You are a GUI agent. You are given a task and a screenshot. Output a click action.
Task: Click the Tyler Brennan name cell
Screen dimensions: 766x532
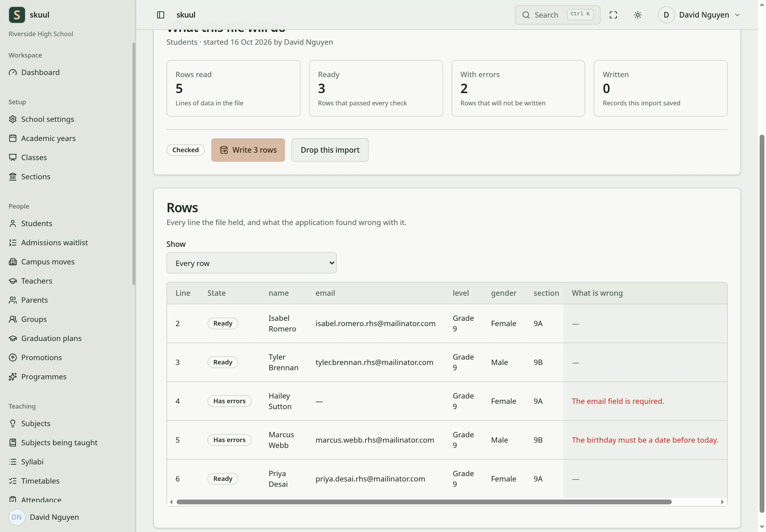pos(283,362)
